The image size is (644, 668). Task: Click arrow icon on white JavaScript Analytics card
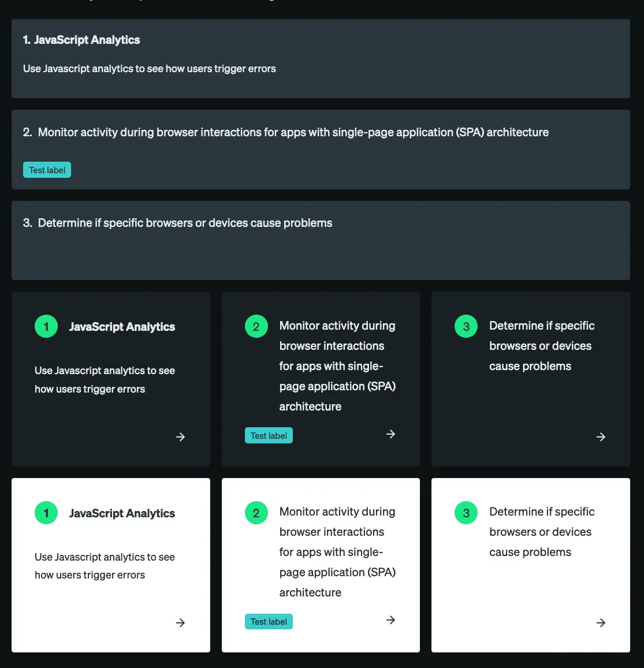pyautogui.click(x=180, y=623)
